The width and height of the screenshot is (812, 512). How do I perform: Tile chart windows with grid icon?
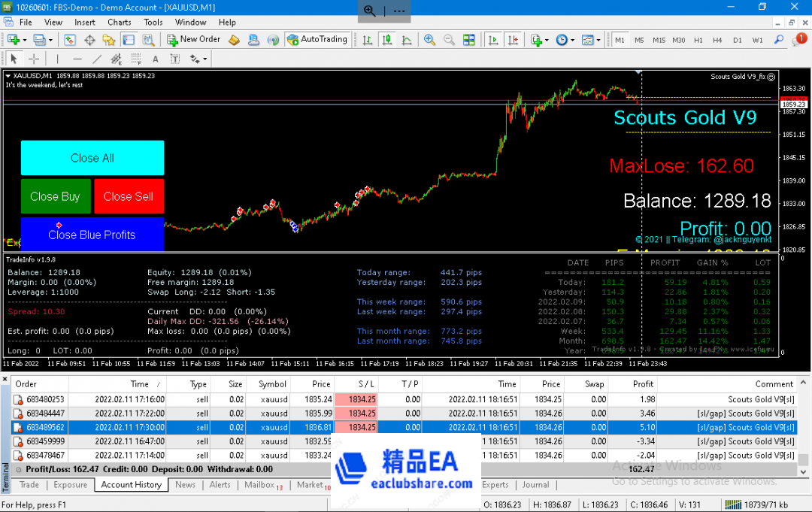(468, 40)
